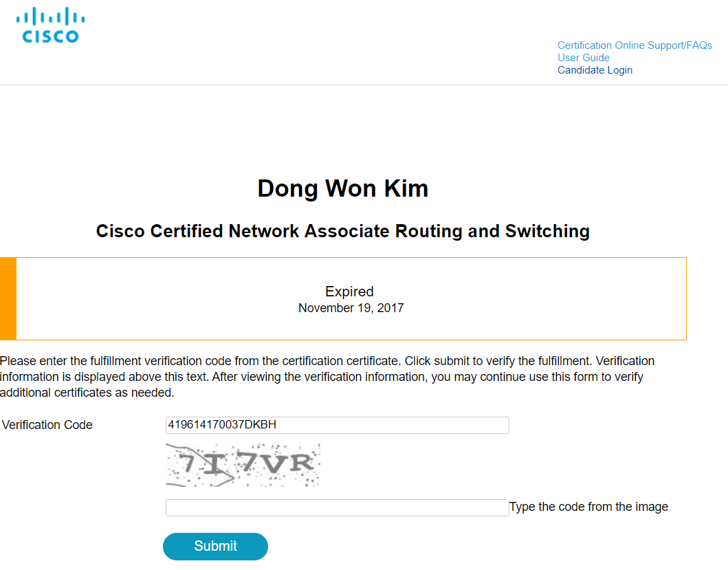Click the Cisco logo

click(x=50, y=25)
